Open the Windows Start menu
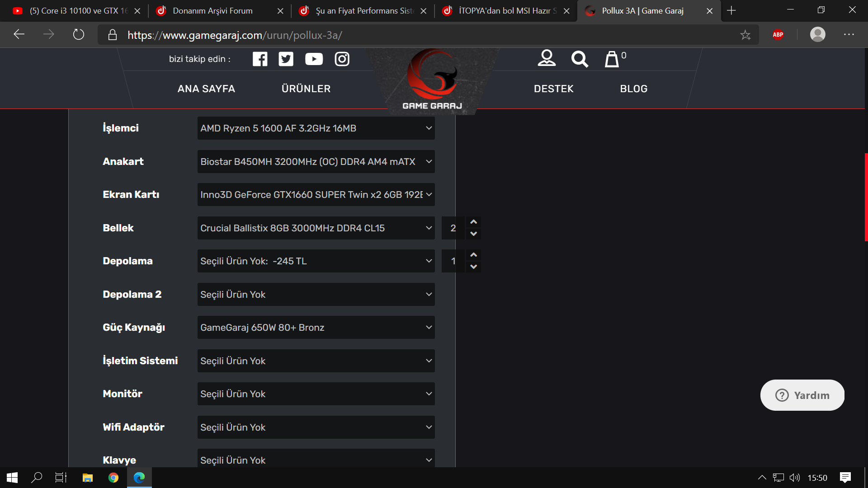Image resolution: width=868 pixels, height=488 pixels. tap(12, 478)
